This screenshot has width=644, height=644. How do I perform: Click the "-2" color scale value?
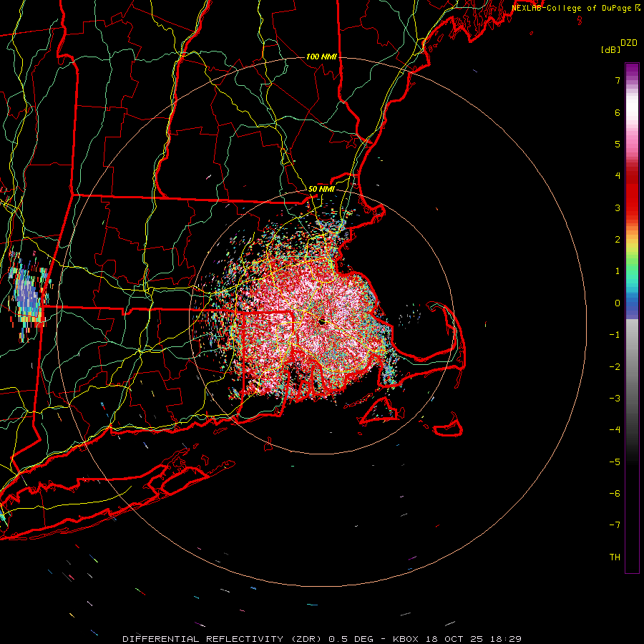coord(615,367)
